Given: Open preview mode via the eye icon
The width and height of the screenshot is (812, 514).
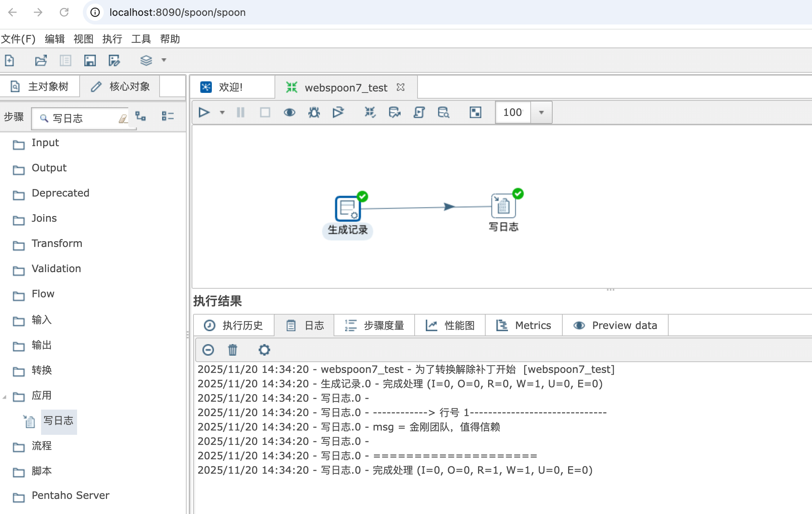Looking at the screenshot, I should pyautogui.click(x=289, y=112).
